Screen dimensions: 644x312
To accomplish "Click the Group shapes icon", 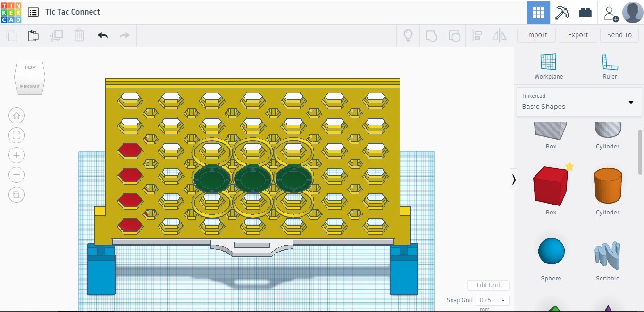I will 431,35.
